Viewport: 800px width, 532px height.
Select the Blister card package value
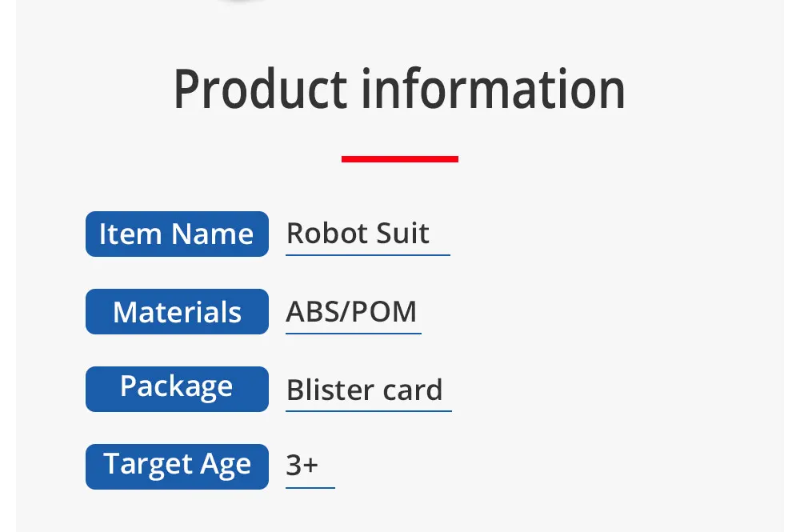point(364,390)
